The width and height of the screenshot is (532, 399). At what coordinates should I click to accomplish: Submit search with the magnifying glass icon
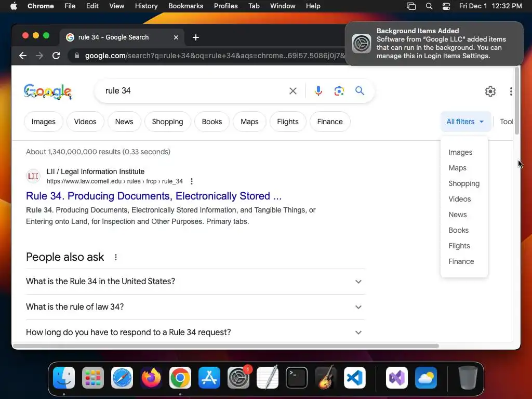coord(360,90)
